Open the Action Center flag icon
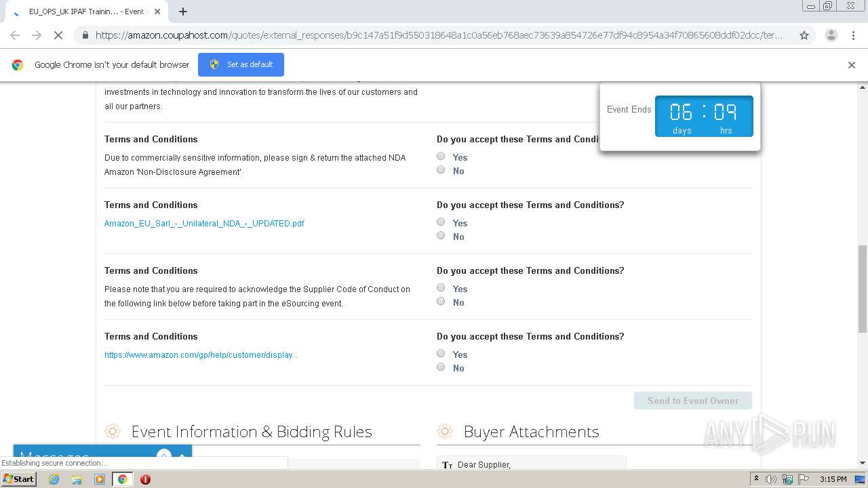The width and height of the screenshot is (868, 488). click(x=802, y=479)
